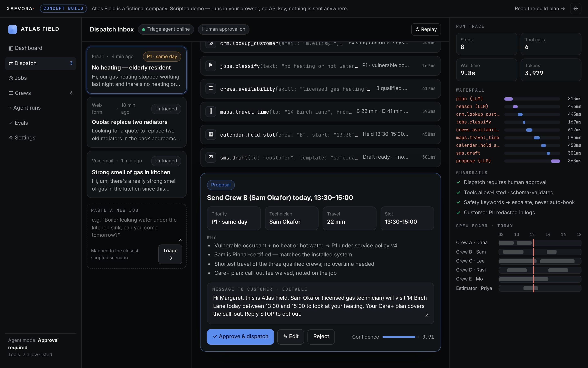Open the Quote: replace two radiators request

pyautogui.click(x=137, y=122)
